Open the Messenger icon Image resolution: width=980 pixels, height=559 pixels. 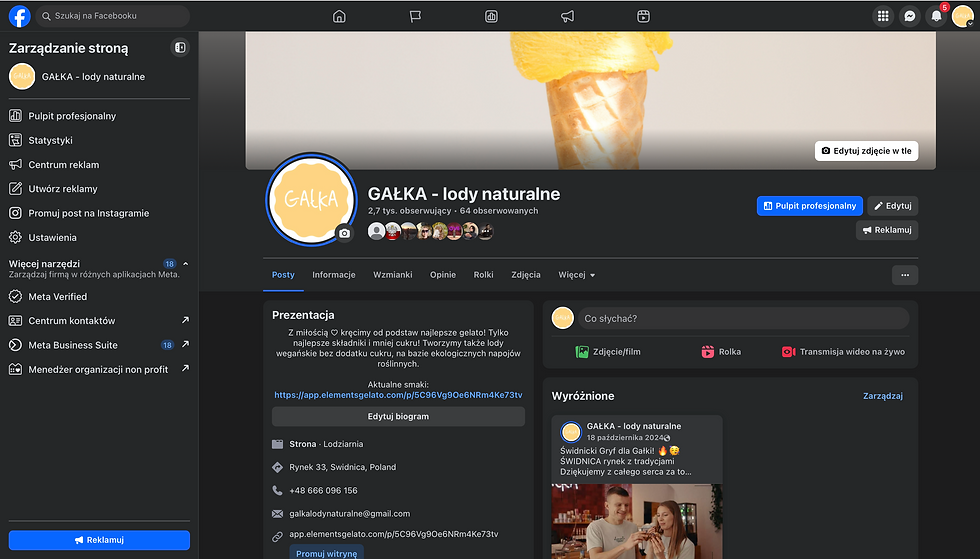coord(909,16)
